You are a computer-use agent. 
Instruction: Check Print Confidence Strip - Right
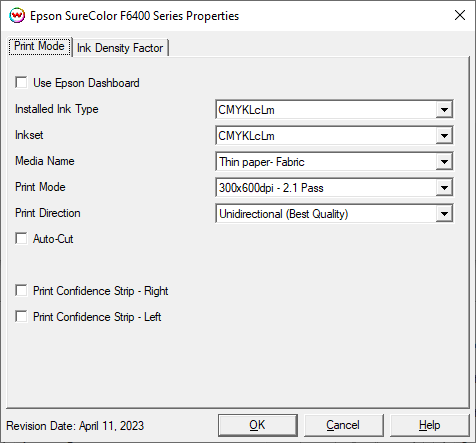[x=21, y=290]
